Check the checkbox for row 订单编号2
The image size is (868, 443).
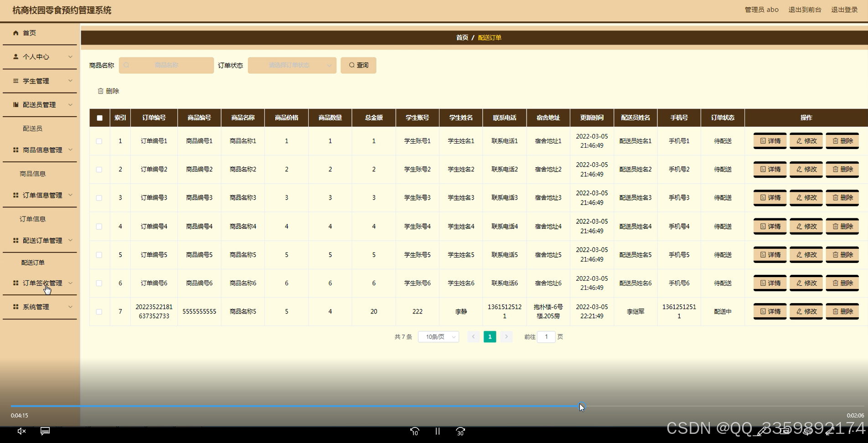(x=99, y=170)
